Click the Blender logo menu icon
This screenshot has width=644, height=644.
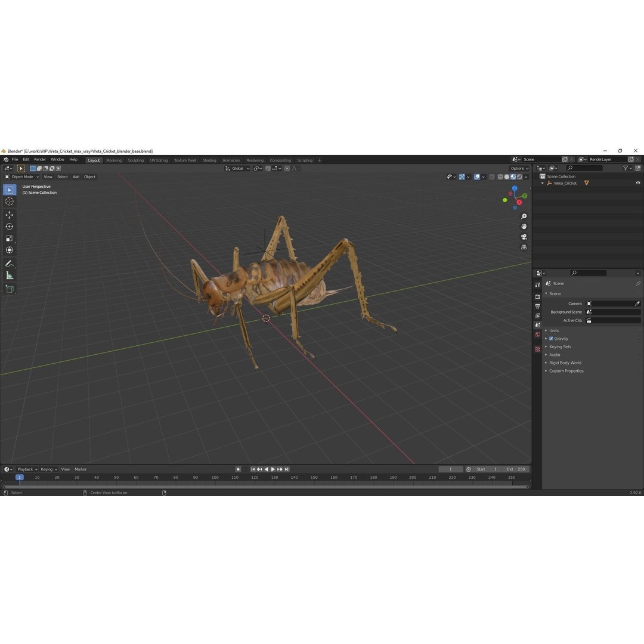coord(6,159)
